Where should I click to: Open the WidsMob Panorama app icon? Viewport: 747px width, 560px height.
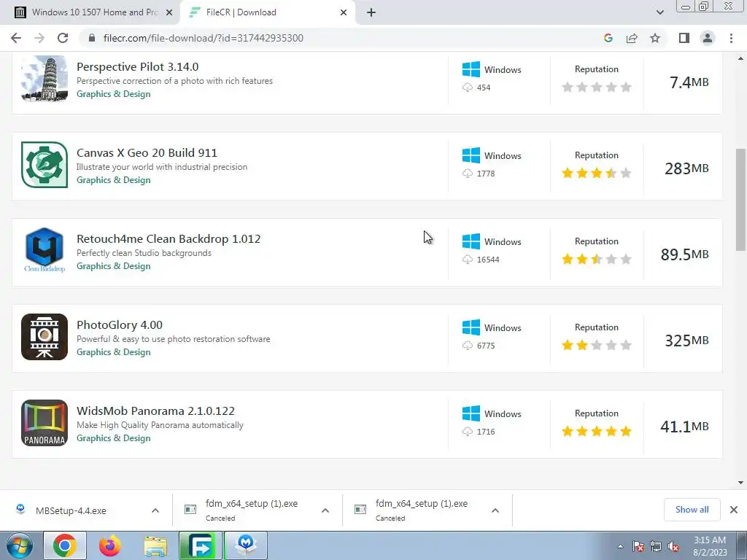pos(44,423)
